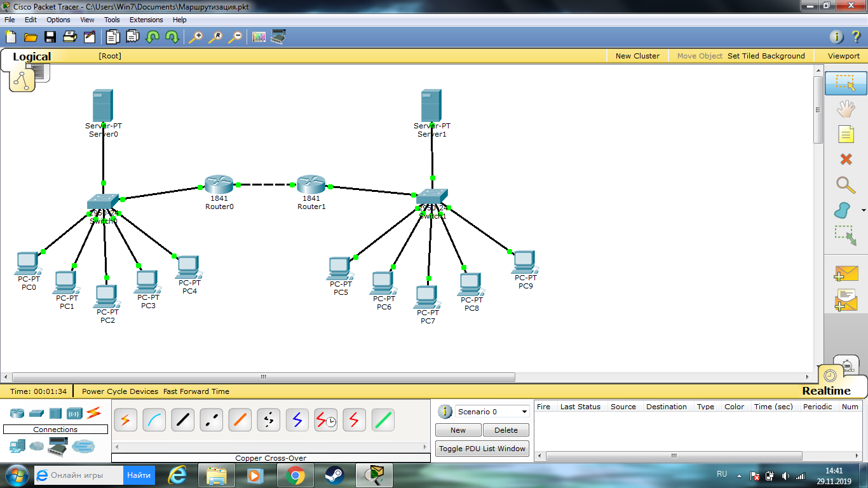Undo the last action via green arrow
This screenshot has height=488, width=868.
153,37
